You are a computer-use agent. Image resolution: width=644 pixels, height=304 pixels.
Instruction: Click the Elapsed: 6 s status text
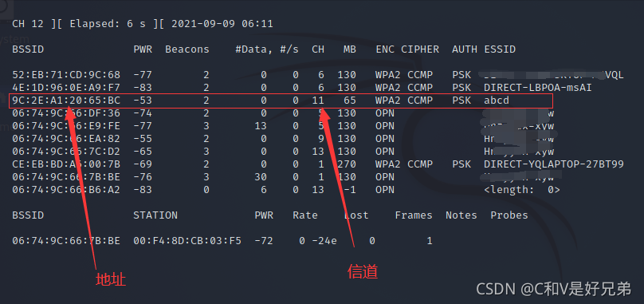[x=108, y=23]
